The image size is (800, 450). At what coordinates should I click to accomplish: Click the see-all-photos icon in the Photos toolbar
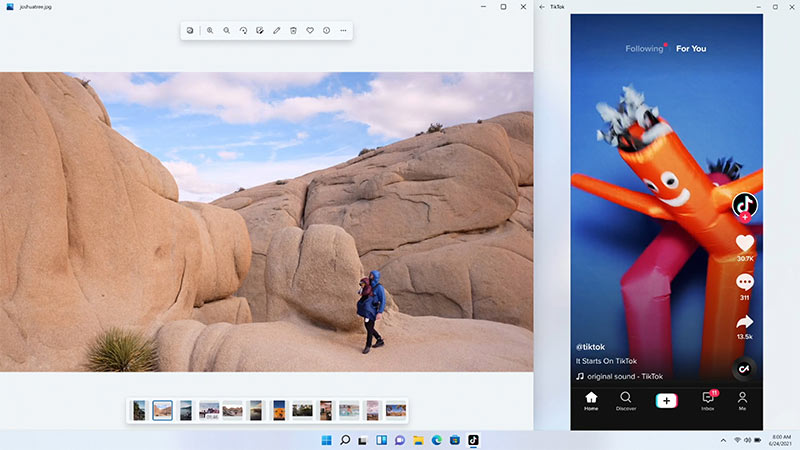coord(190,31)
